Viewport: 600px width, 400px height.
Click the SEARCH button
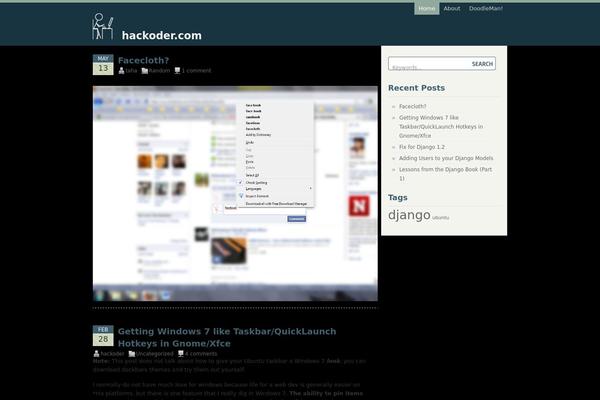482,64
